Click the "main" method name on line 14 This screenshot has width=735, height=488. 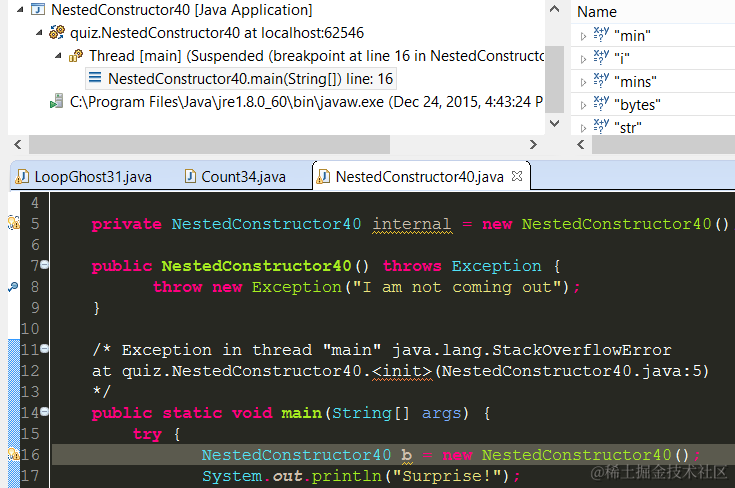301,413
